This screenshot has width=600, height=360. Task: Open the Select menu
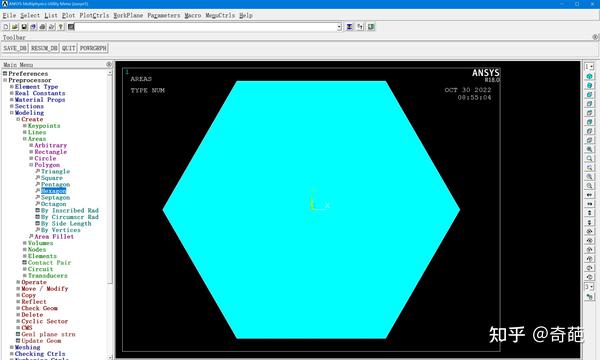coord(30,15)
